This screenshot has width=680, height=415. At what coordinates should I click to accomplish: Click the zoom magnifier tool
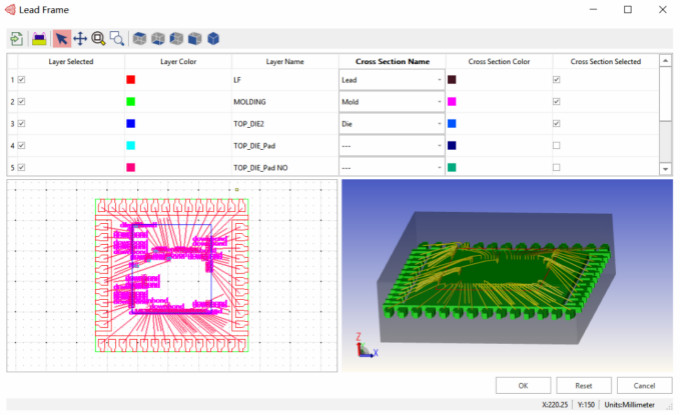click(x=99, y=39)
